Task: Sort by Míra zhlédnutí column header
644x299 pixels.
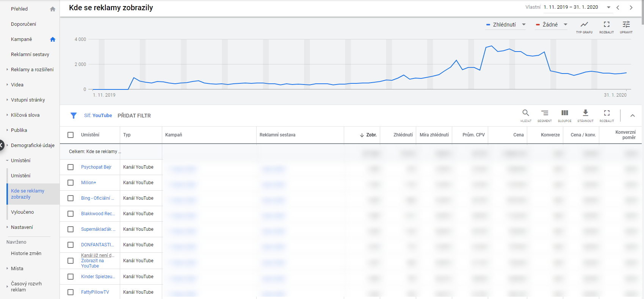Action: 434,135
